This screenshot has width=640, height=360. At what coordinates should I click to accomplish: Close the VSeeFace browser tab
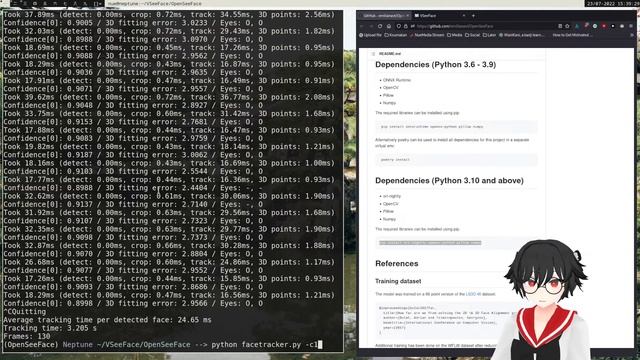464,16
